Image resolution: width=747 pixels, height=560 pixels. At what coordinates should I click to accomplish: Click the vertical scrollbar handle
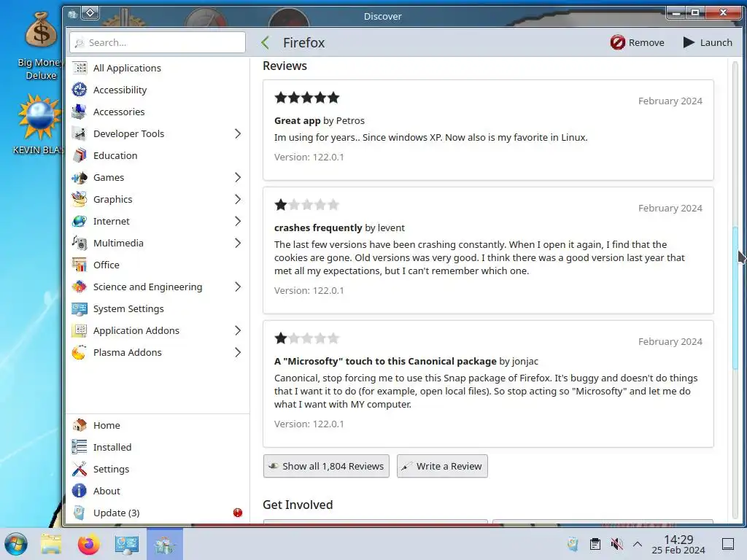point(735,298)
